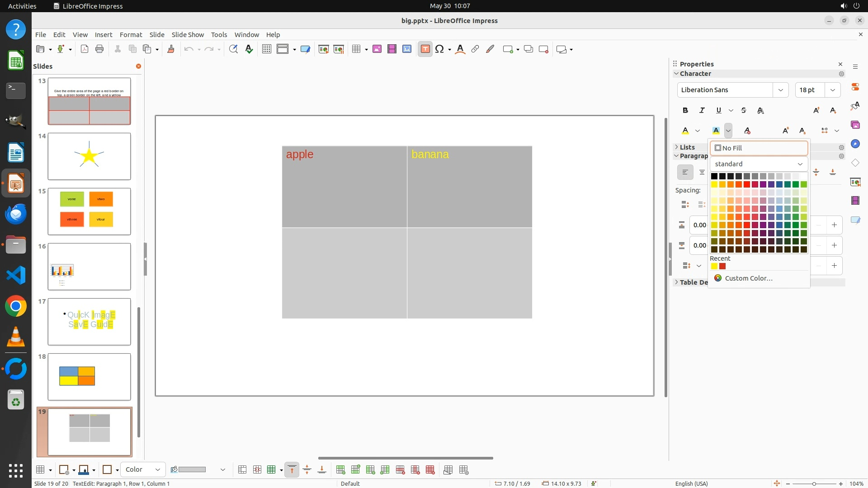Open the font size dropdown
Screen dimensions: 868x488
pos(833,90)
